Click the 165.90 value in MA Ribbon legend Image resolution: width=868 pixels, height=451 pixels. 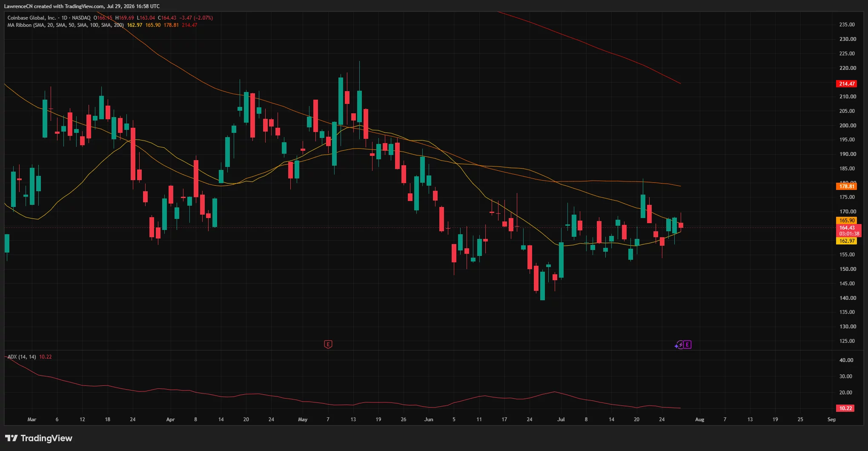tap(153, 25)
